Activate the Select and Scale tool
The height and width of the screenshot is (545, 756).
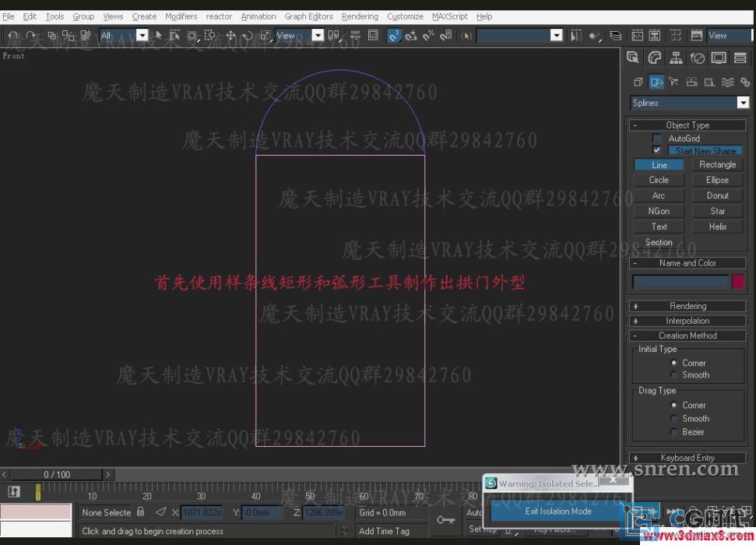pyautogui.click(x=265, y=35)
